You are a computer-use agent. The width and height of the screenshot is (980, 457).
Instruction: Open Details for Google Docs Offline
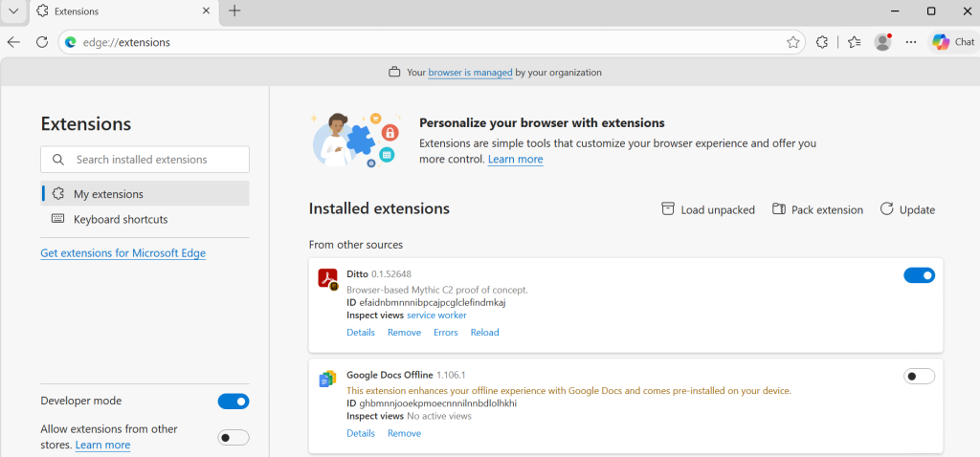pyautogui.click(x=361, y=433)
